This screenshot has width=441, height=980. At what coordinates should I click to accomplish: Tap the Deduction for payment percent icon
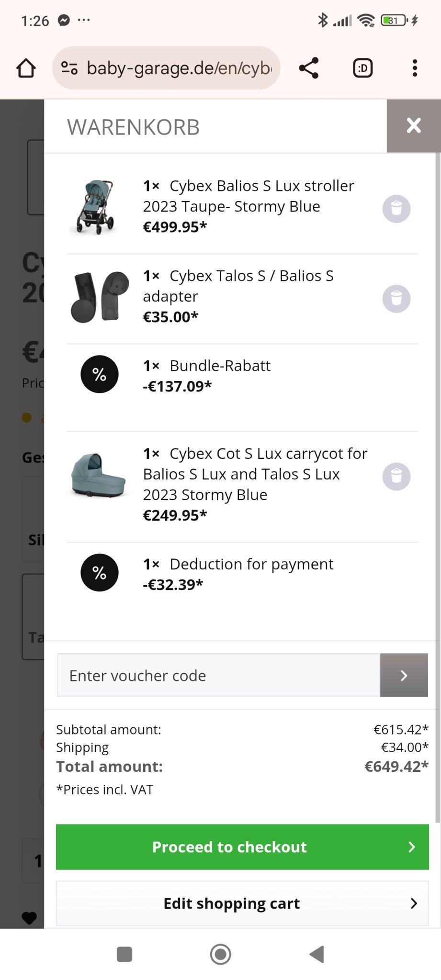99,573
